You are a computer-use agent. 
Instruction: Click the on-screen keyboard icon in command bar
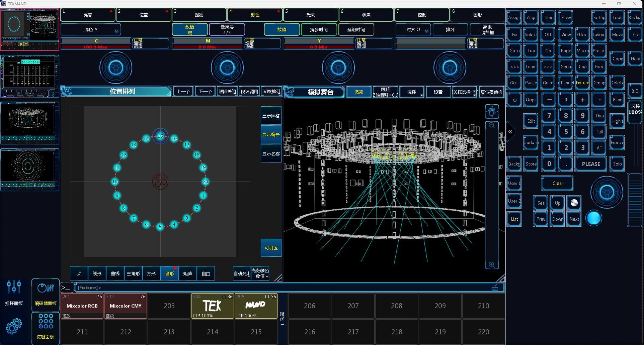495,288
